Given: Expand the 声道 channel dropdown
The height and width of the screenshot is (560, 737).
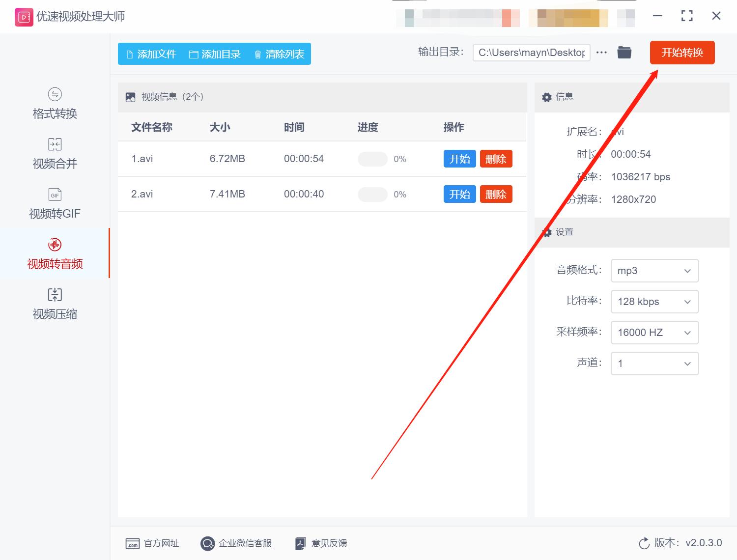Looking at the screenshot, I should (x=654, y=364).
